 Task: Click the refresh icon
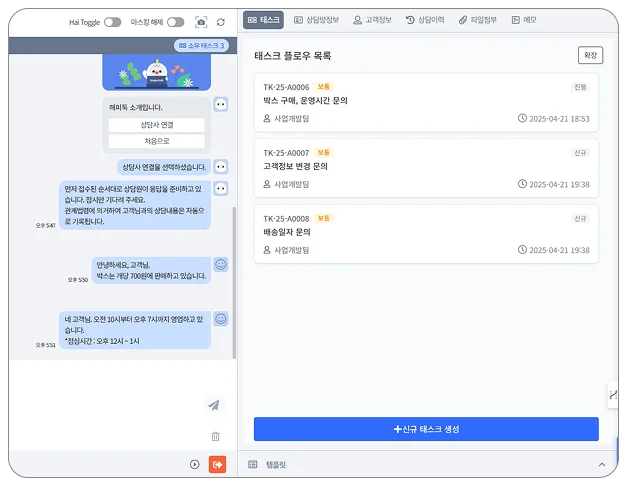point(221,22)
